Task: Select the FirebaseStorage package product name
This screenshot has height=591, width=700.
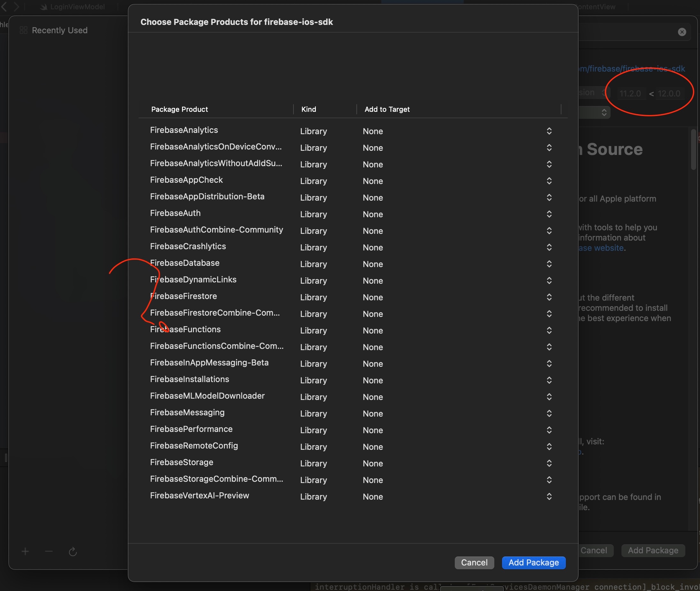Action: pyautogui.click(x=181, y=462)
